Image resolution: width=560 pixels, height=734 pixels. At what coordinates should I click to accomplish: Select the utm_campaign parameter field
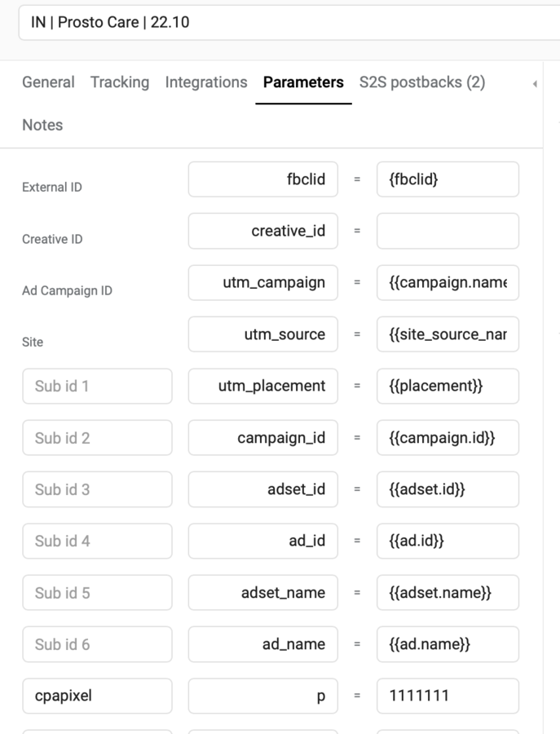click(262, 283)
